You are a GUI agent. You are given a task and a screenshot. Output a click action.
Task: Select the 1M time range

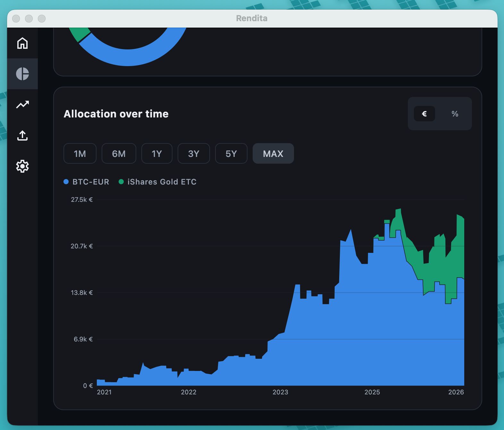[80, 153]
